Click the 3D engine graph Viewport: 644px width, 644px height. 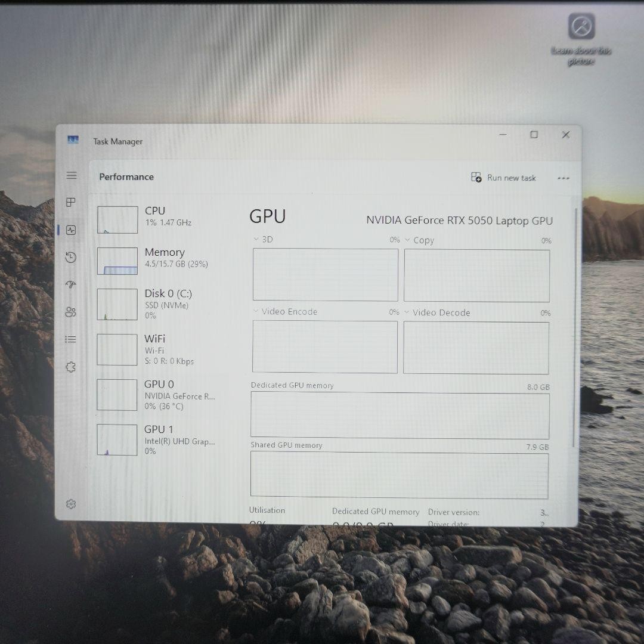coord(326,275)
